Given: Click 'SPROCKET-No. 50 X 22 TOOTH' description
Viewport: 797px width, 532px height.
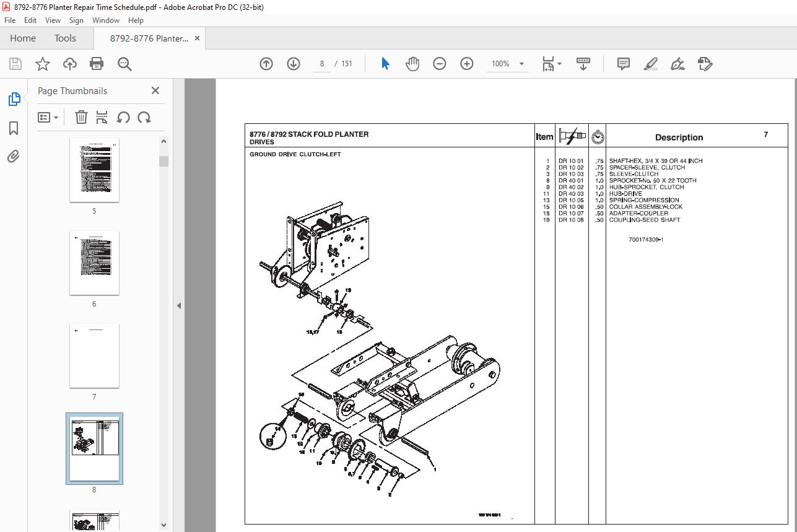Looking at the screenshot, I should tap(653, 181).
